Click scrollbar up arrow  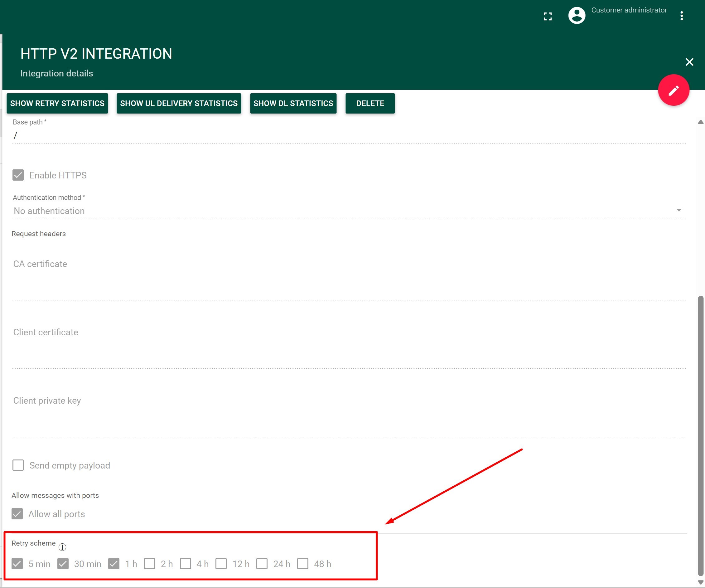700,122
